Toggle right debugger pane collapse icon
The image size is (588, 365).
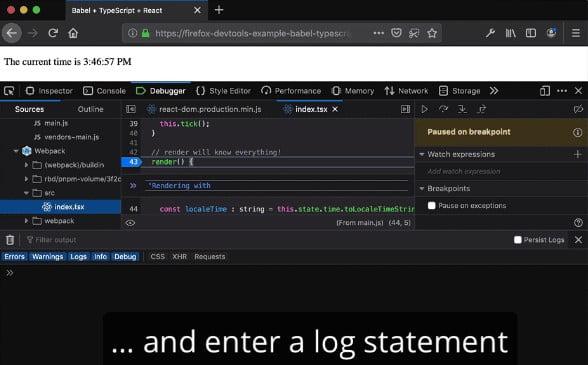click(x=405, y=109)
